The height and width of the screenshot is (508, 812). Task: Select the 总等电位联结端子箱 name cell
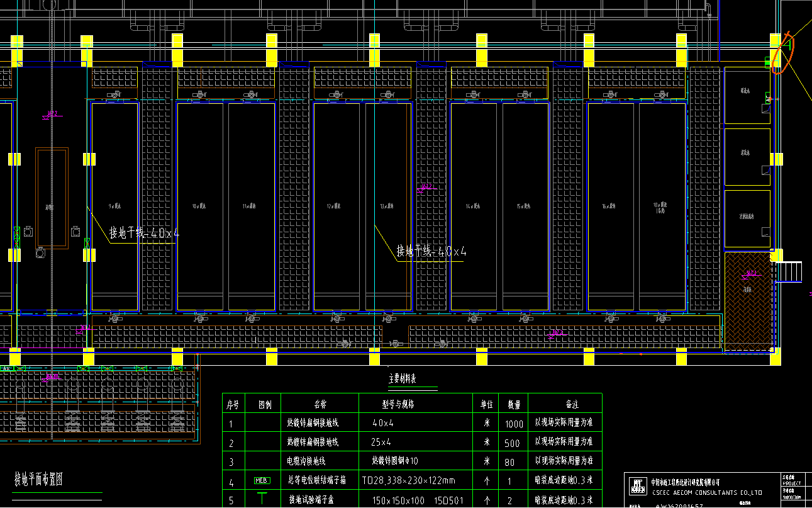pyautogui.click(x=317, y=480)
